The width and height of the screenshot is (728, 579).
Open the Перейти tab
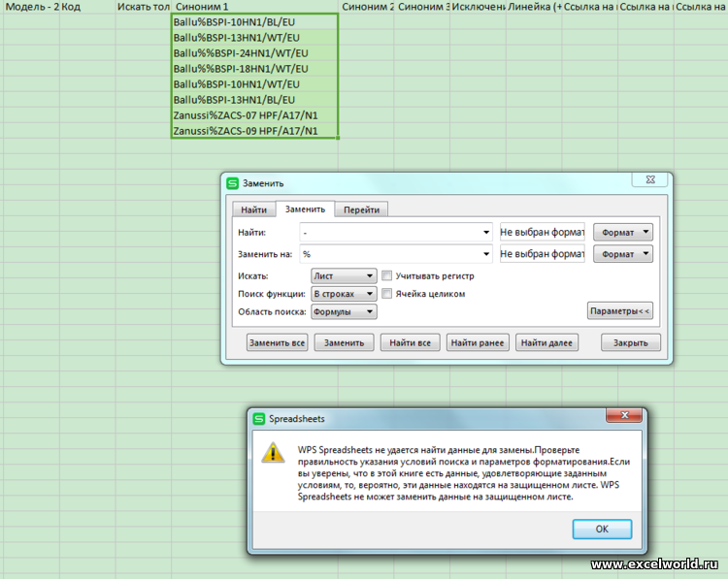[x=361, y=209]
